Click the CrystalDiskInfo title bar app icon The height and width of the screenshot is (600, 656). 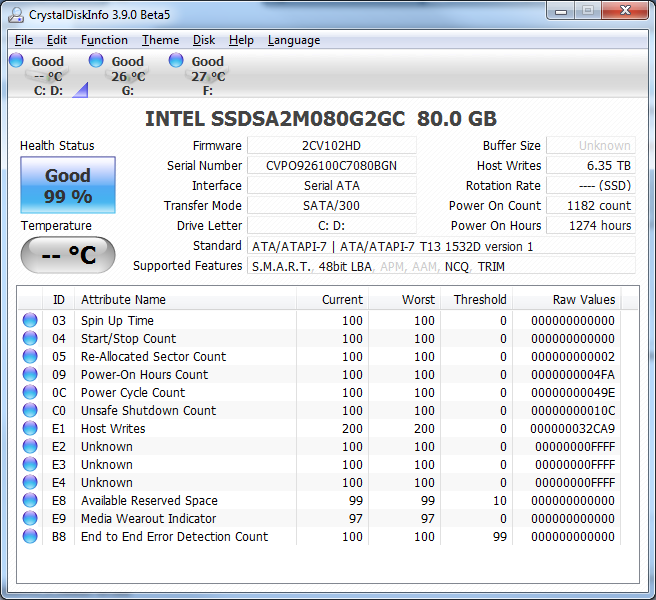coord(16,15)
